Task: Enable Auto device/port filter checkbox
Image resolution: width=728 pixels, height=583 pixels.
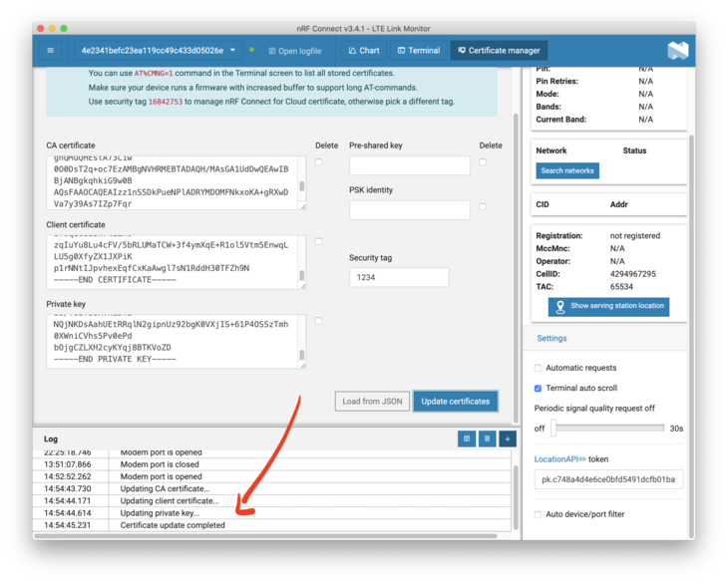Action: click(x=539, y=514)
